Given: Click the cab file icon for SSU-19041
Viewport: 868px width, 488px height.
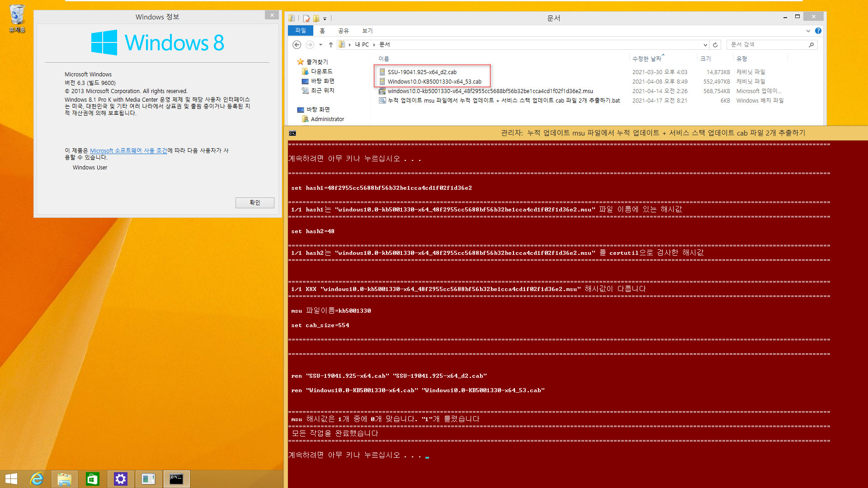Looking at the screenshot, I should tap(382, 72).
